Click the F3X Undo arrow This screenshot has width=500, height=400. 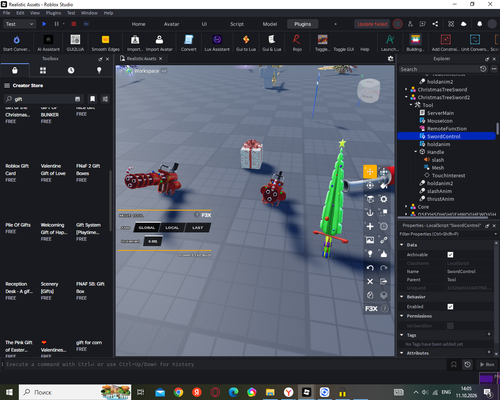coord(370,268)
